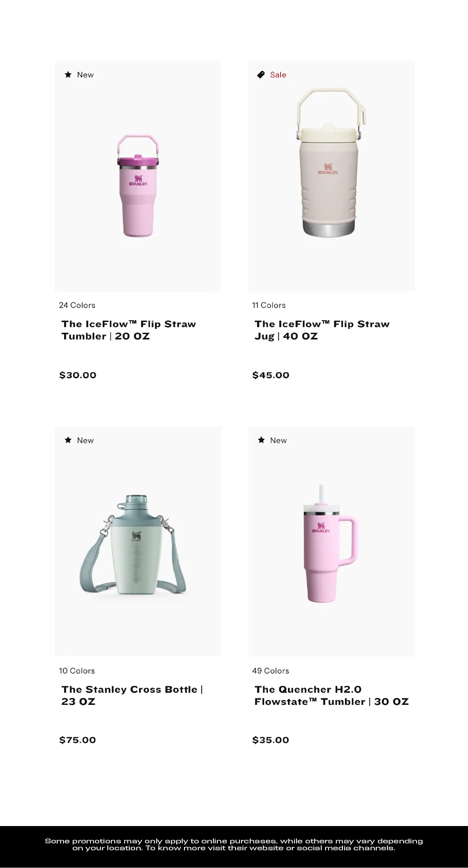468x868 pixels.
Task: Click the IceFlow Flip Straw Tumbler 20 OZ title
Action: [129, 330]
